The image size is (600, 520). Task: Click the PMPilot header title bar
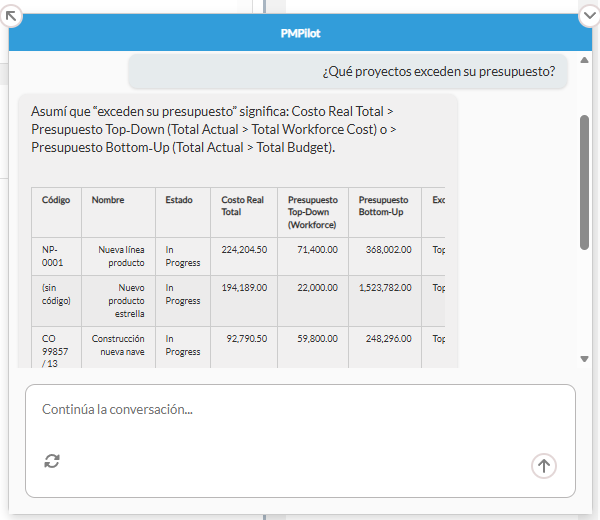(x=300, y=33)
